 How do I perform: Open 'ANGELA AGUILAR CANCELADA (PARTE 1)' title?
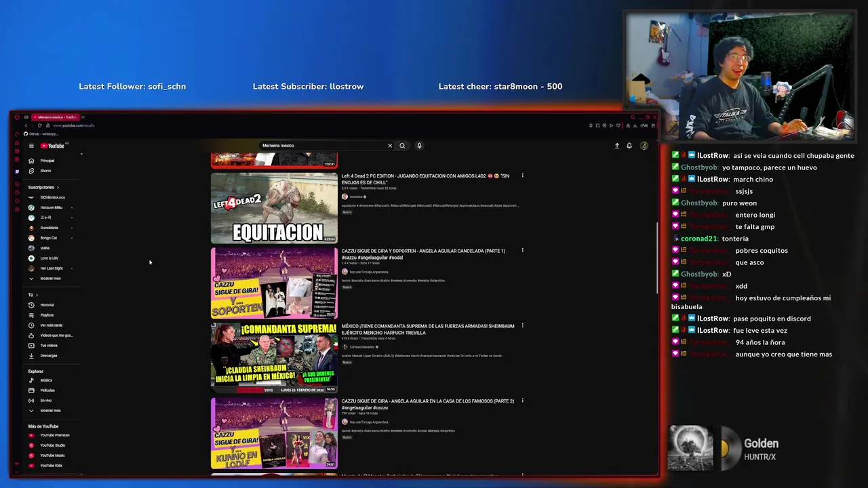(423, 254)
